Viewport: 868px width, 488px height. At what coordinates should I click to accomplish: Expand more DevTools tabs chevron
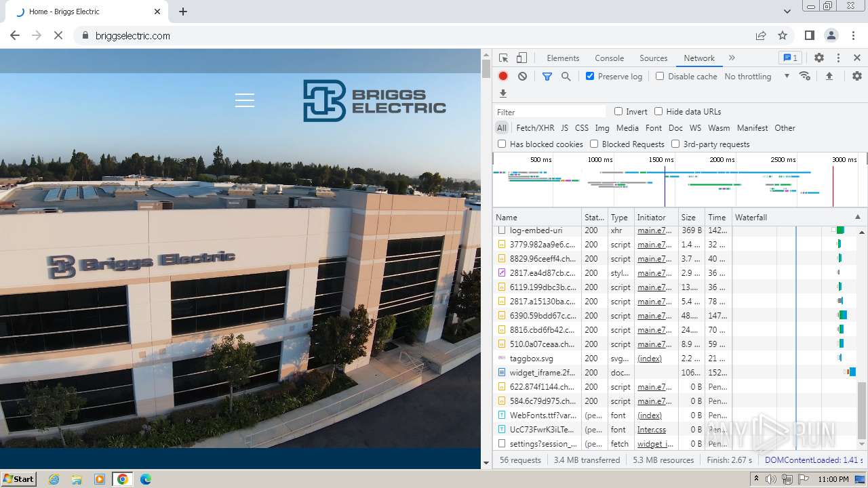732,58
